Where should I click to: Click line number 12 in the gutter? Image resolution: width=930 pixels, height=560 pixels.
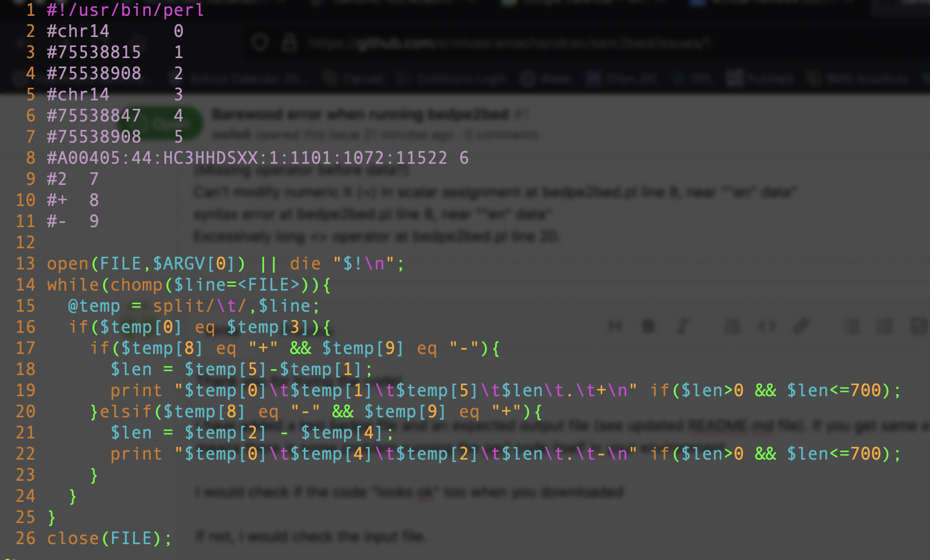(25, 242)
